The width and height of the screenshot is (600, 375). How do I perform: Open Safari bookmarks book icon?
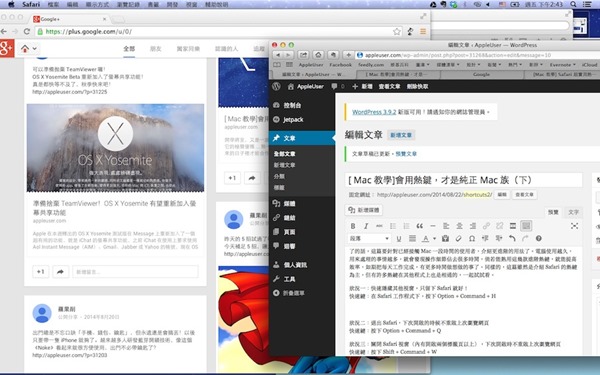click(277, 65)
